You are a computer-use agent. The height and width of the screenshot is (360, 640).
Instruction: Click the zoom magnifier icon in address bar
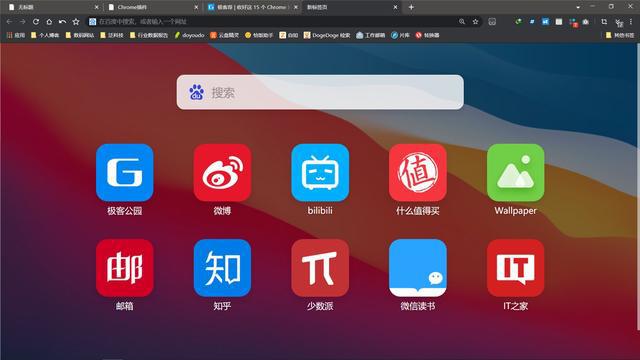pos(462,22)
